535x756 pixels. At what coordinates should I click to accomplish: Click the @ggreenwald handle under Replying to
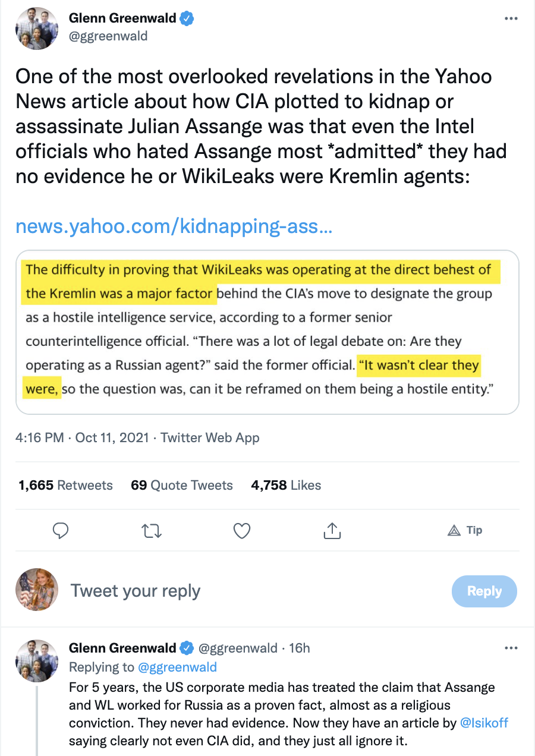(177, 667)
